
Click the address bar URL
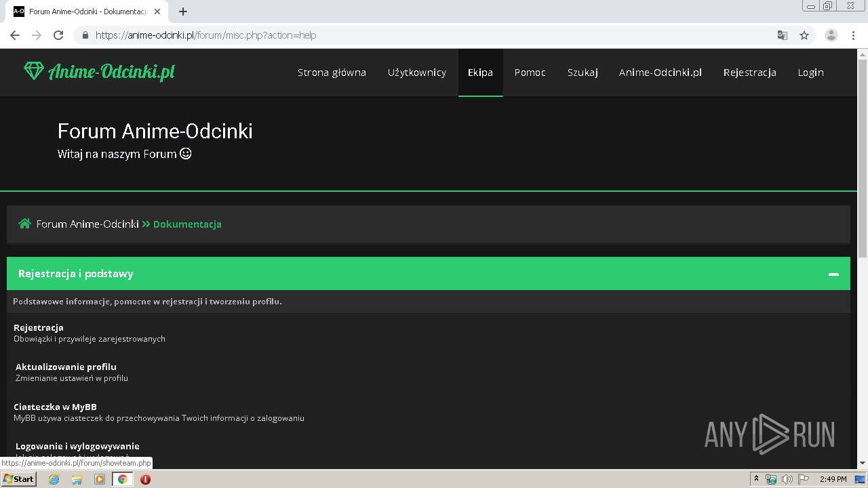coord(205,35)
